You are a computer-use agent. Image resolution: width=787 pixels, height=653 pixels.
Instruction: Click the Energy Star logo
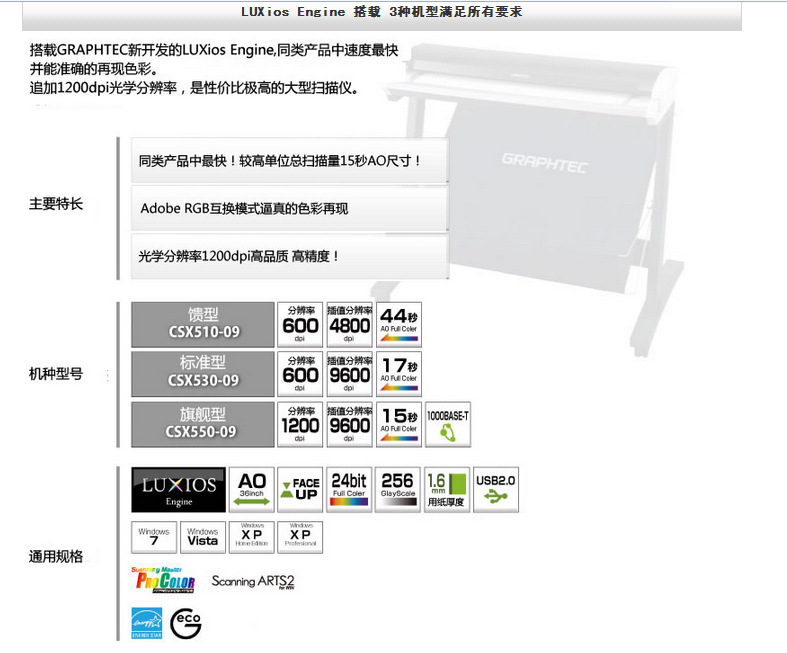147,623
